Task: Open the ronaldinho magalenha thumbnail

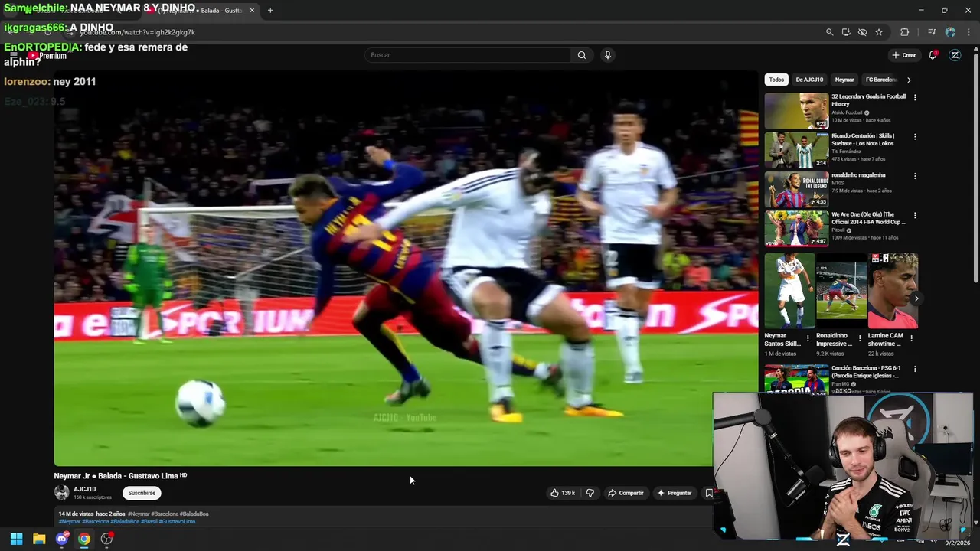Action: [796, 189]
